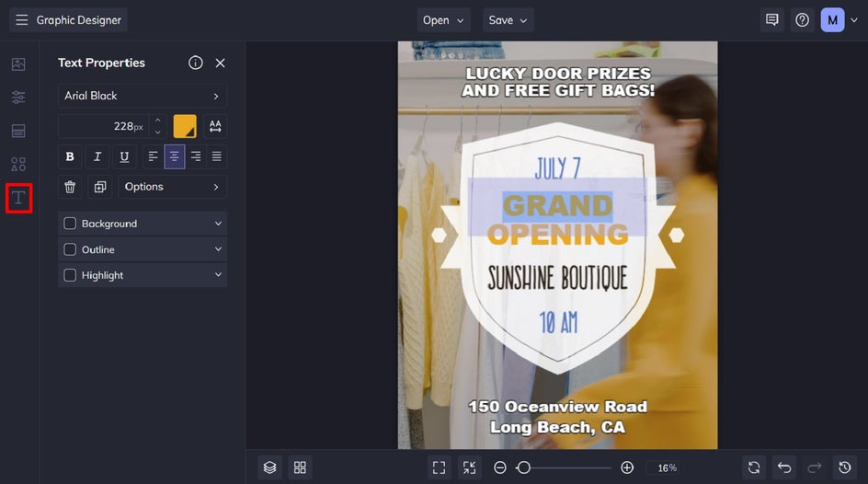Open the Edit adjustments sidebar panel
Viewport: 868px width, 484px height.
coord(18,98)
